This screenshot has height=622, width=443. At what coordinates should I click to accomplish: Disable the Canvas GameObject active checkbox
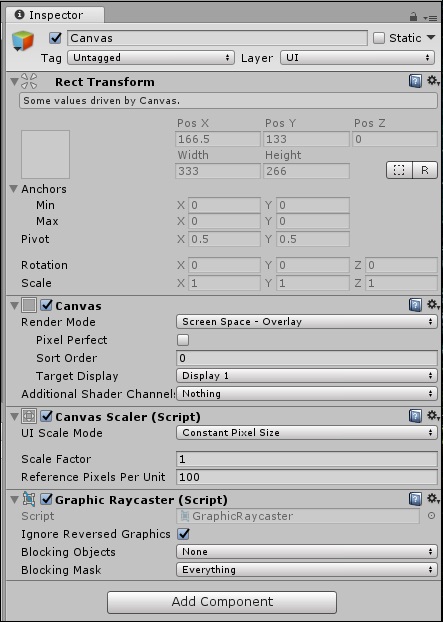tap(56, 38)
